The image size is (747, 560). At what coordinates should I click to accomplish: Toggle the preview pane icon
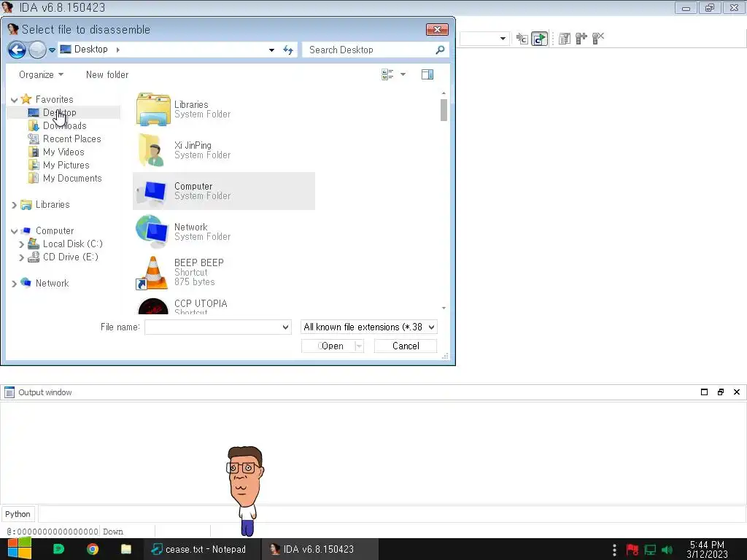[427, 74]
